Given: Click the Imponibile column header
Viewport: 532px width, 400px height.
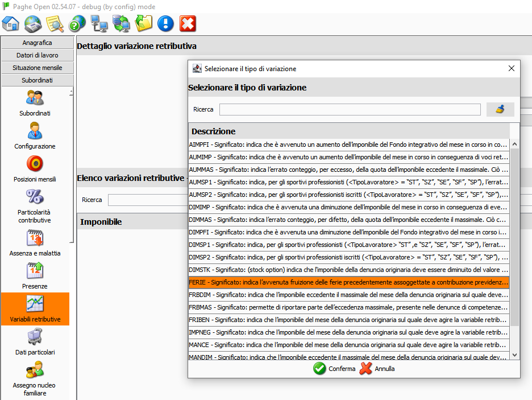Looking at the screenshot, I should click(132, 222).
